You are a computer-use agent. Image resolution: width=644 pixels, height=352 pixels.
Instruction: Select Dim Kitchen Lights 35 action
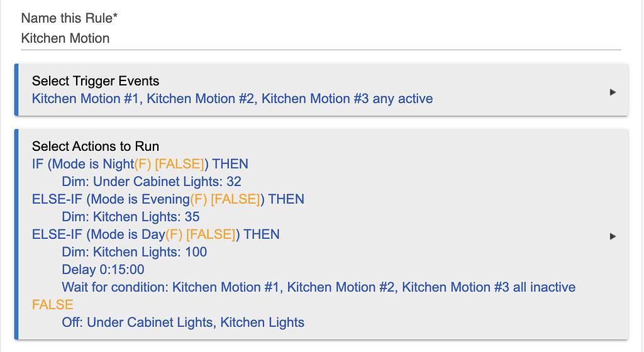(131, 217)
